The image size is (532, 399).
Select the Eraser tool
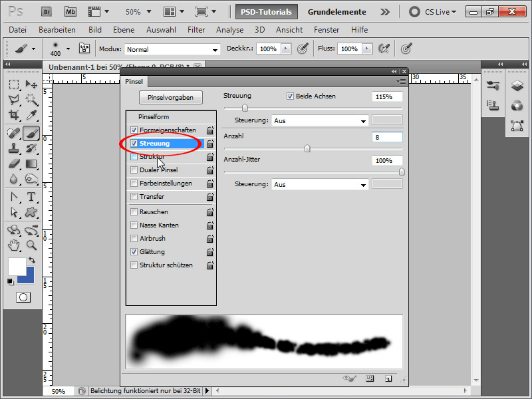14,164
